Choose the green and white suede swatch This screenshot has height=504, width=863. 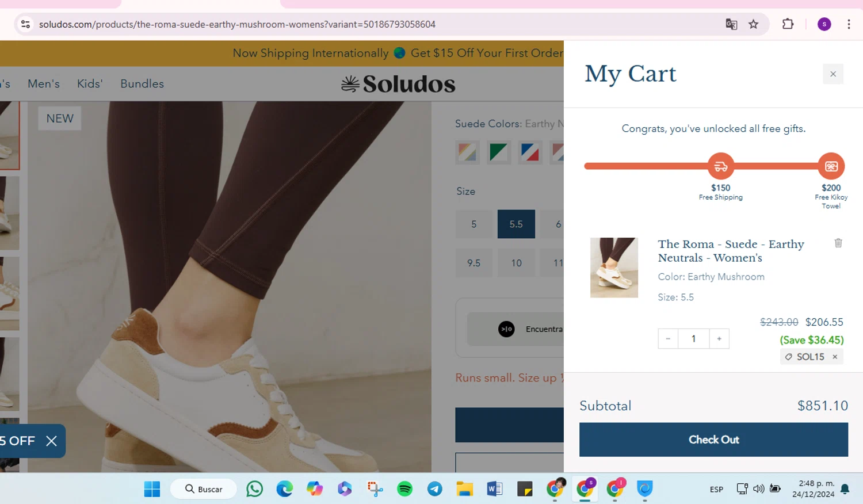pos(498,152)
